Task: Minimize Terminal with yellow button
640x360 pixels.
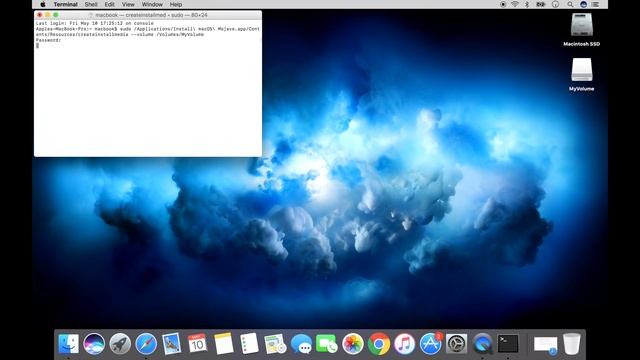Action: [48, 15]
